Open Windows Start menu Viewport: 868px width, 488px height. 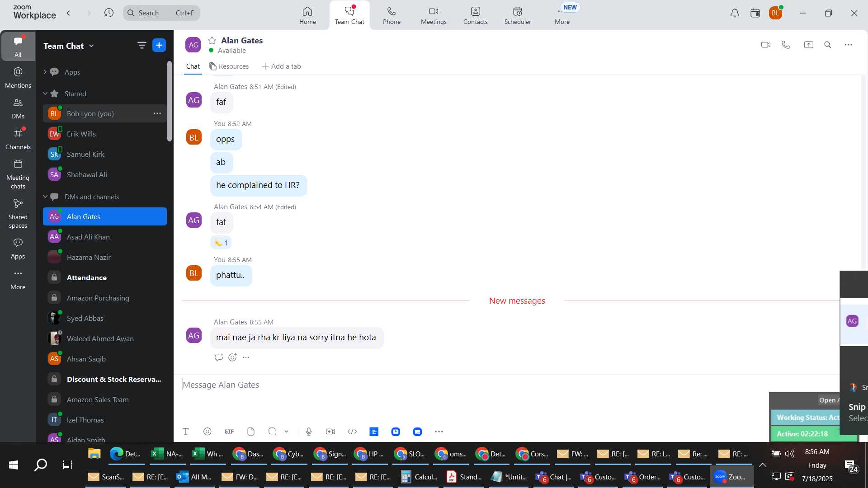14,465
